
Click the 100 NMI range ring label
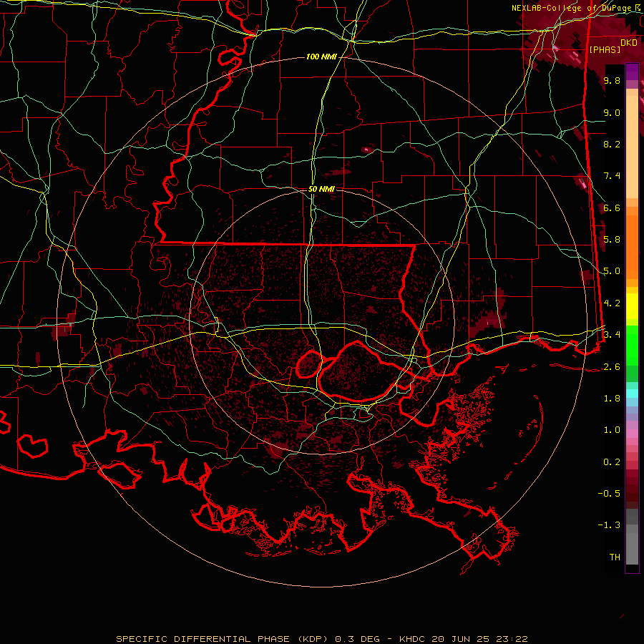[321, 57]
